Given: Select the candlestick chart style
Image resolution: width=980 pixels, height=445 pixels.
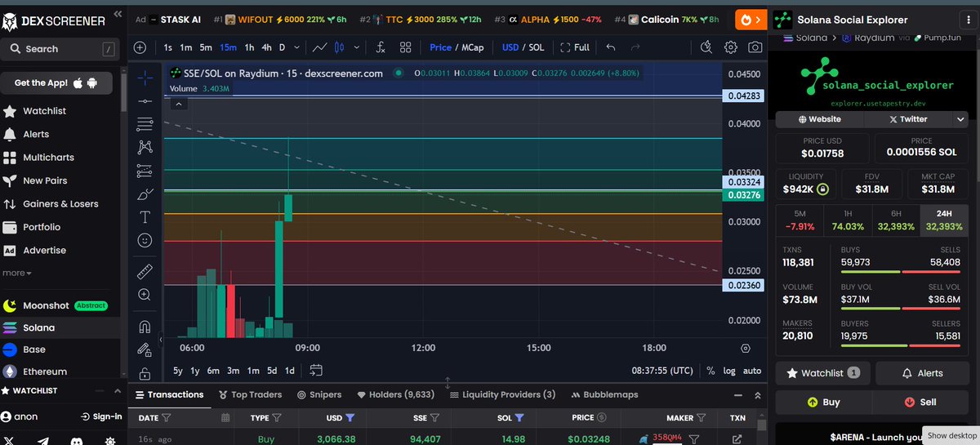Looking at the screenshot, I should 341,47.
